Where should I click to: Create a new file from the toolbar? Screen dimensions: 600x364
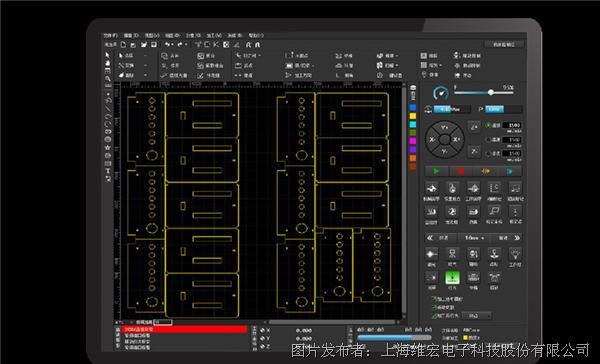point(123,45)
